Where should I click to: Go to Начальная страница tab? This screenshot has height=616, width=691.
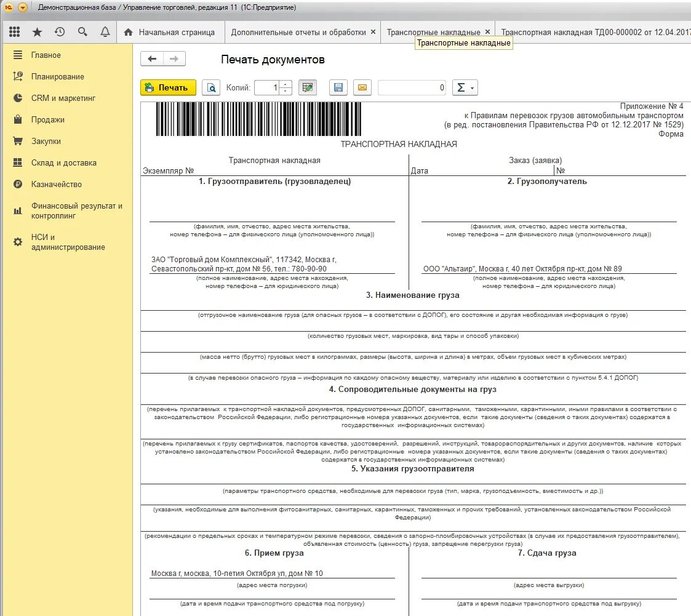coord(170,32)
